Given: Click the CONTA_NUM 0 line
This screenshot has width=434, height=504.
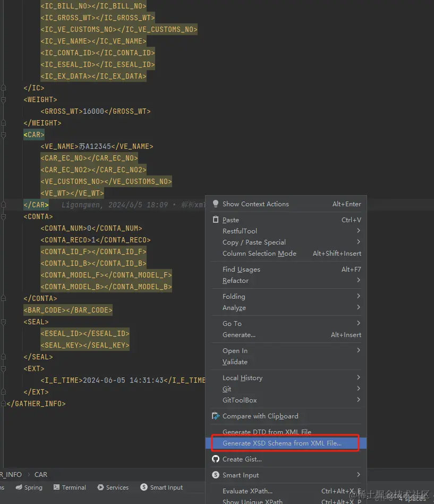Looking at the screenshot, I should pyautogui.click(x=91, y=228).
